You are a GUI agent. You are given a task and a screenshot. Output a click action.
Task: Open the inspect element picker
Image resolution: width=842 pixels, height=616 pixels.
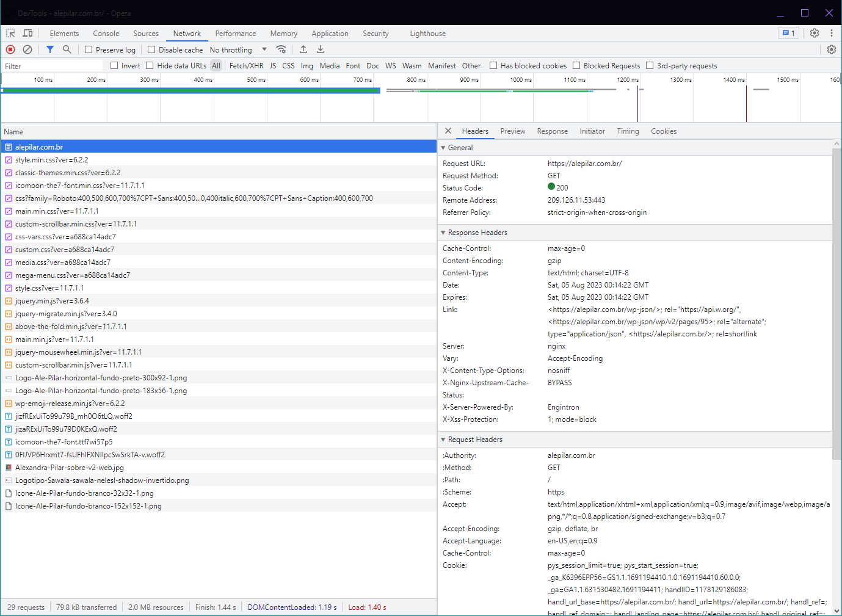point(10,33)
